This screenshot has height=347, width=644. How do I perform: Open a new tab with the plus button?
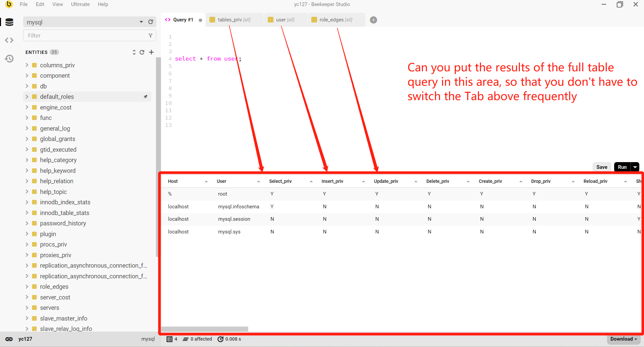click(x=373, y=20)
